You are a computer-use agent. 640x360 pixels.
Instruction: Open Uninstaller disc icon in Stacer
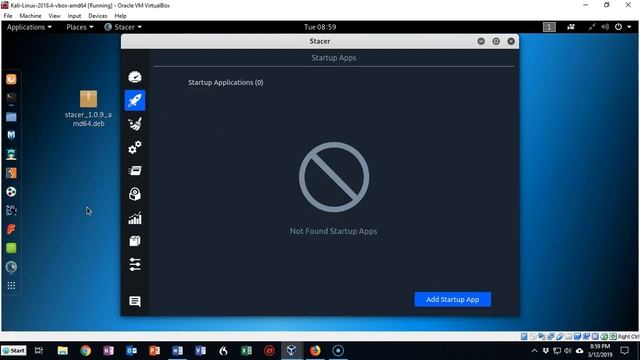pyautogui.click(x=135, y=194)
